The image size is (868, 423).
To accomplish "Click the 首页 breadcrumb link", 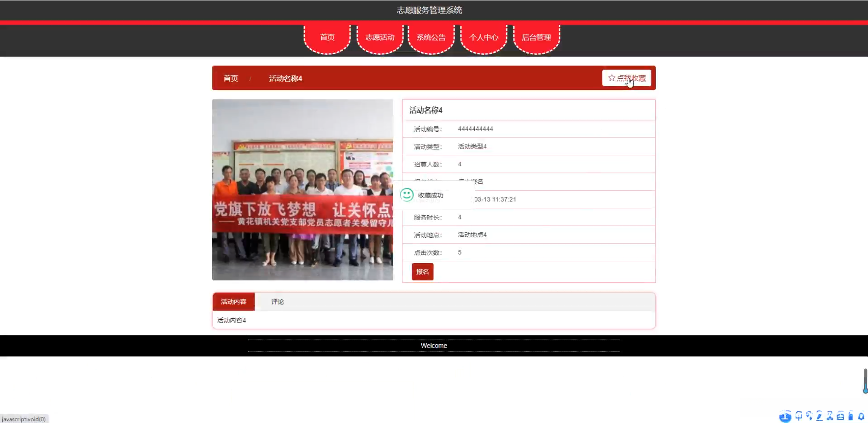I will (231, 78).
